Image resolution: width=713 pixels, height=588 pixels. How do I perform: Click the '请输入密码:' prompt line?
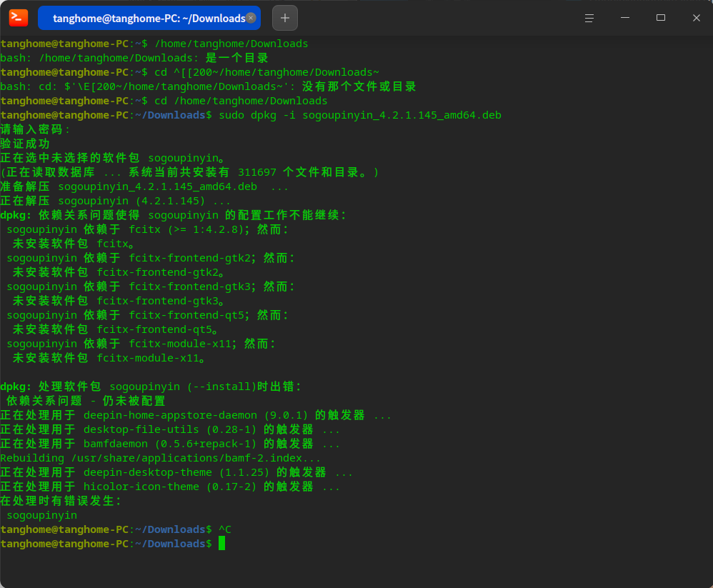point(35,129)
